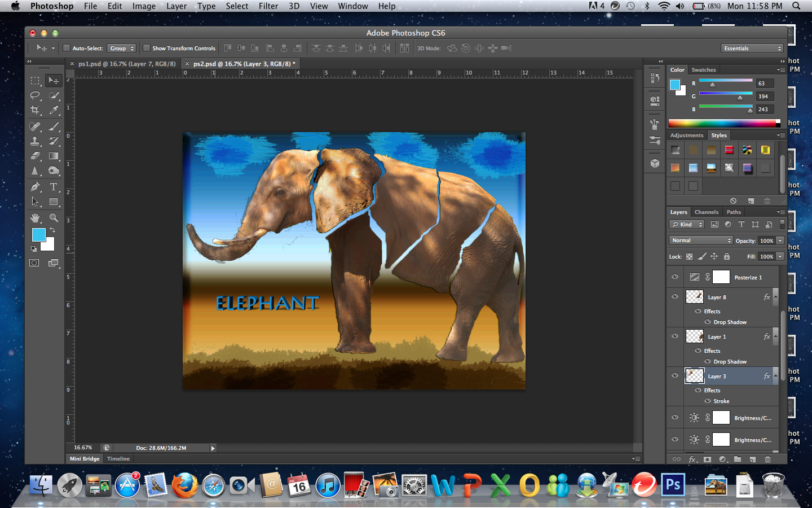Hide the Posterize 1 layer
Viewport: 812px width, 508px height.
(675, 277)
